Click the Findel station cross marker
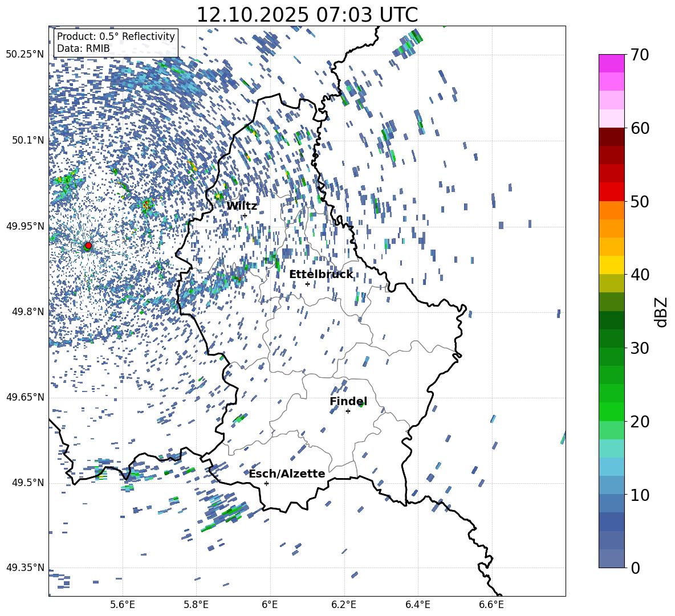 click(348, 411)
